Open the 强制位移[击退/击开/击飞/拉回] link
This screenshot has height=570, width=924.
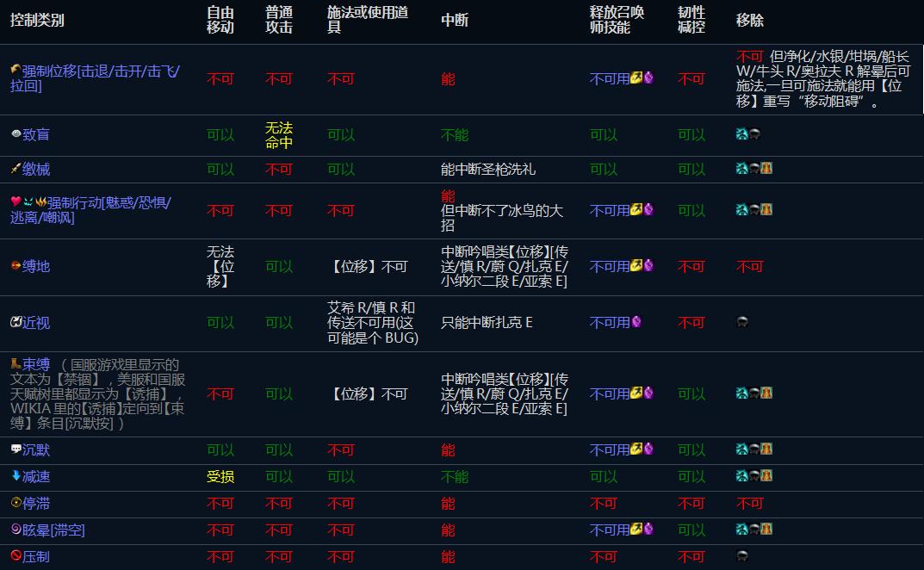point(96,78)
